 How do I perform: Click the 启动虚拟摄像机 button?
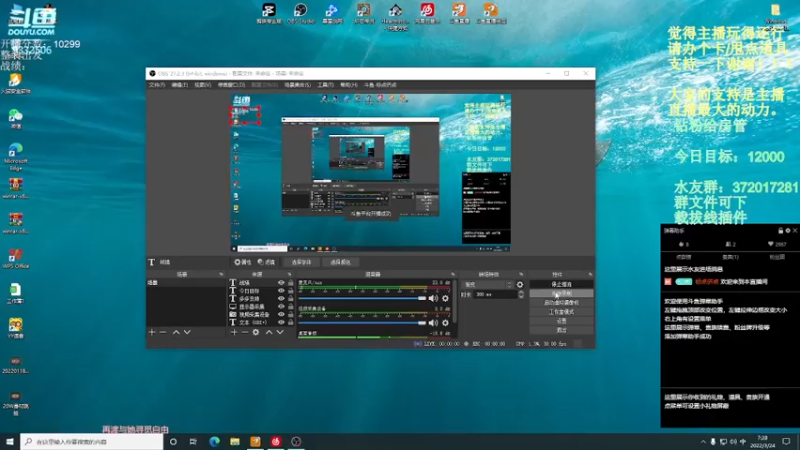click(561, 303)
